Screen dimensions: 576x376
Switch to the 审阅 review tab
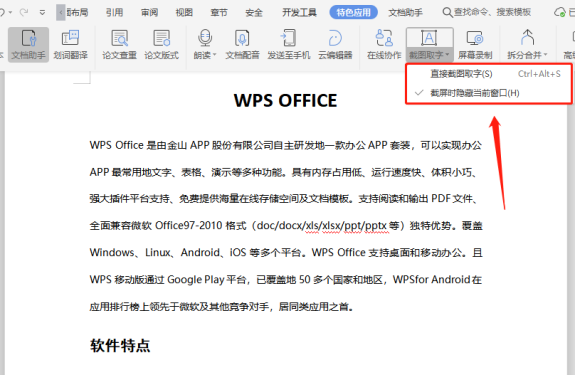click(150, 12)
